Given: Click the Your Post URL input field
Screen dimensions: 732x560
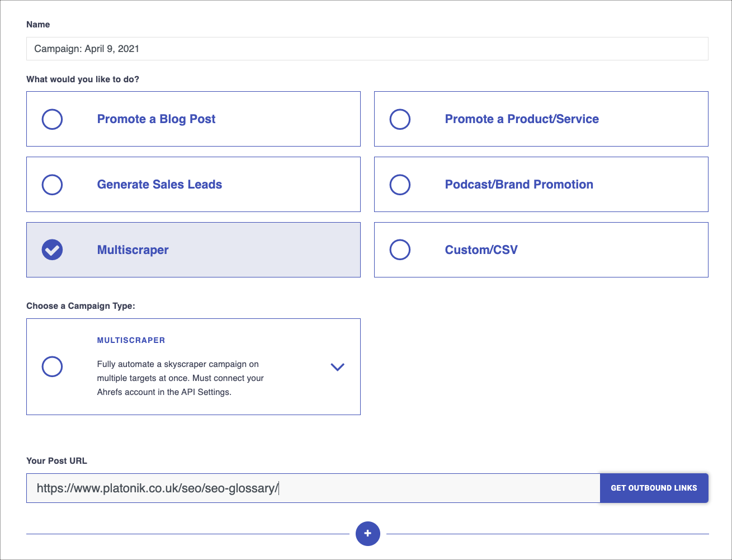Looking at the screenshot, I should [313, 488].
